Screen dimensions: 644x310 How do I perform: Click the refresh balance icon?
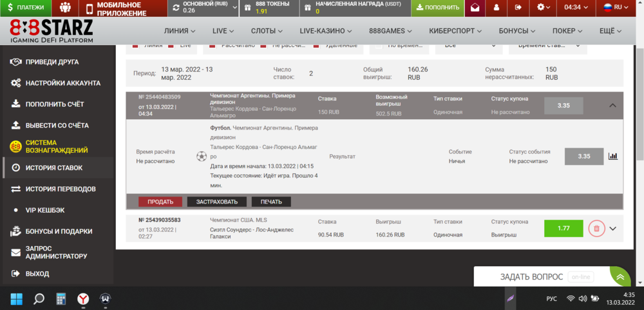176,7
